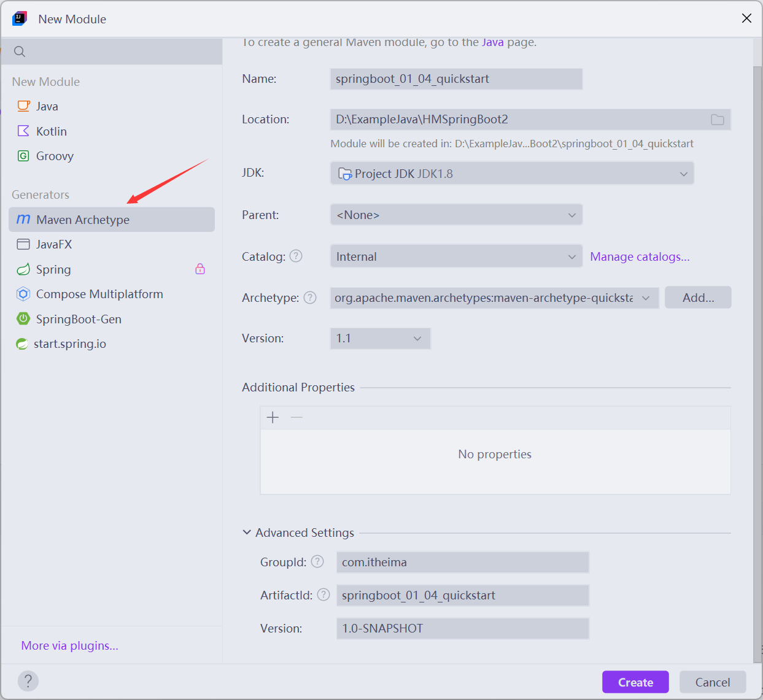Open the Archetype combo box
This screenshot has height=700, width=763.
494,298
